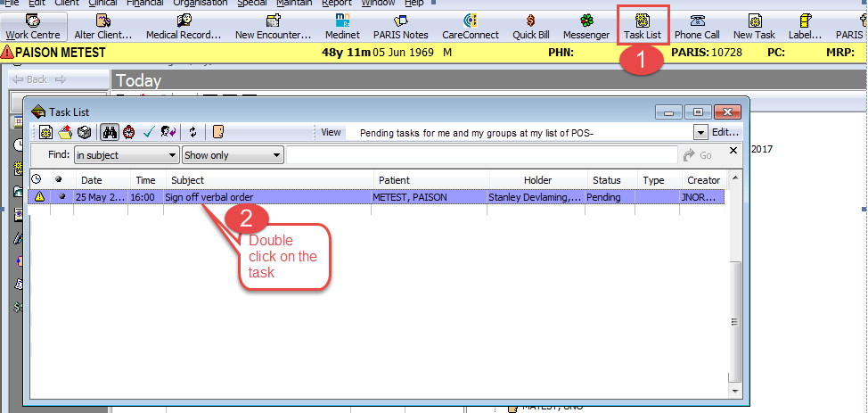Open Quick Bill

(530, 26)
